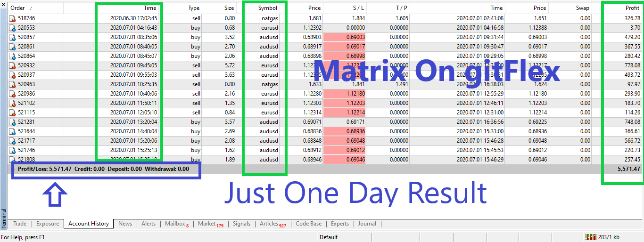The image size is (644, 242).
Task: Select the icon beside order 521717
Action: coord(12,141)
